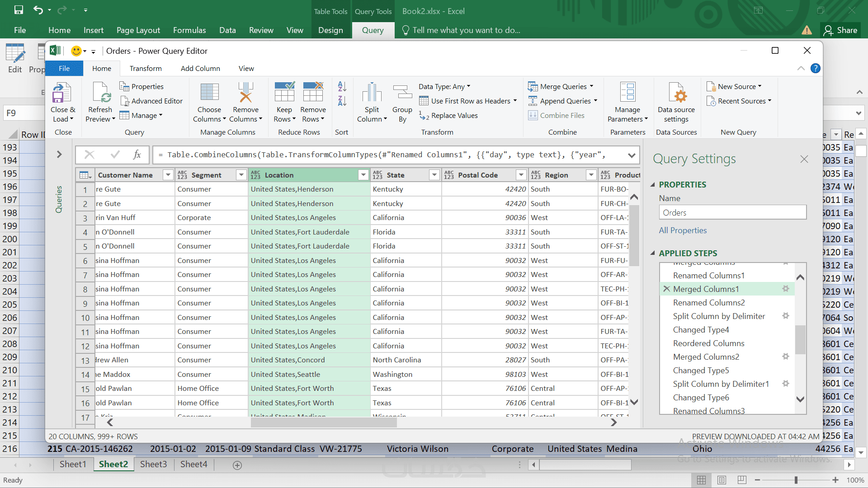Click the Remove Columns icon

(x=245, y=94)
